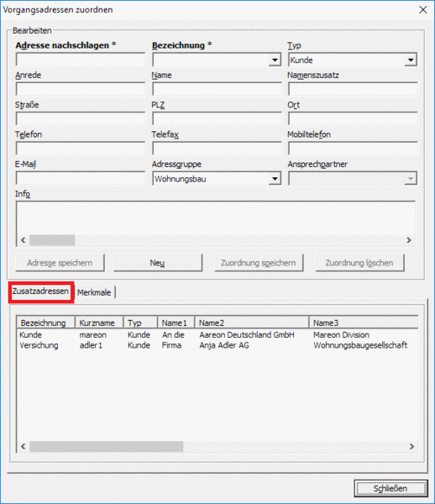Switch to the Merkmale tab

tap(94, 292)
